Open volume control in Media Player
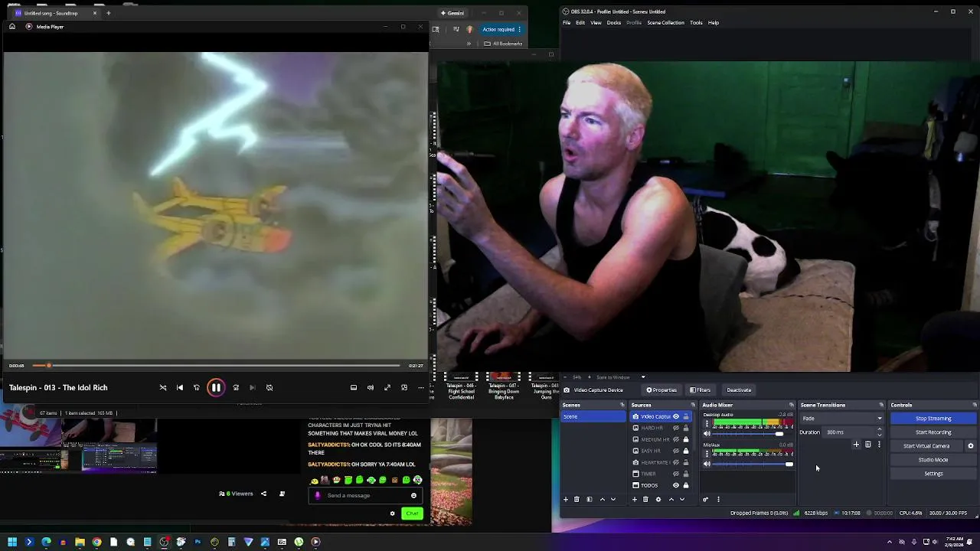 click(x=371, y=387)
